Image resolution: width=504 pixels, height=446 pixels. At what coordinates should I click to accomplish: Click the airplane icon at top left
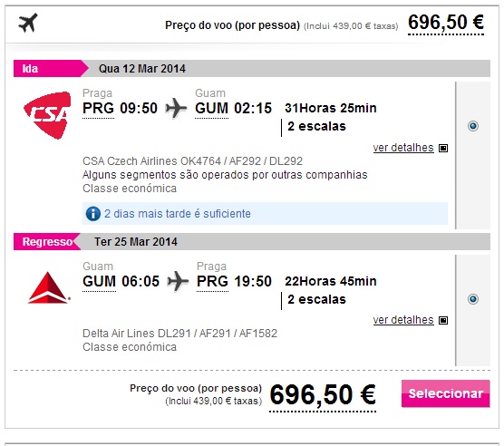click(x=28, y=23)
